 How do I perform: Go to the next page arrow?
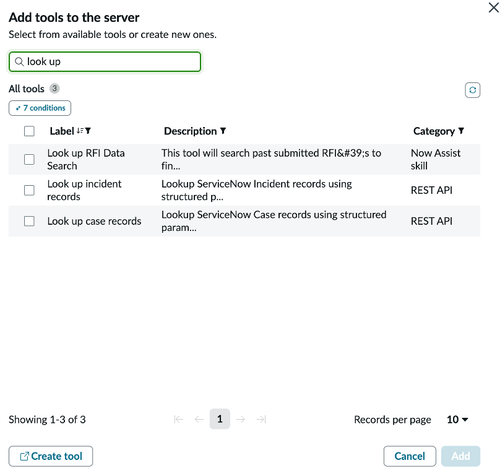[240, 419]
